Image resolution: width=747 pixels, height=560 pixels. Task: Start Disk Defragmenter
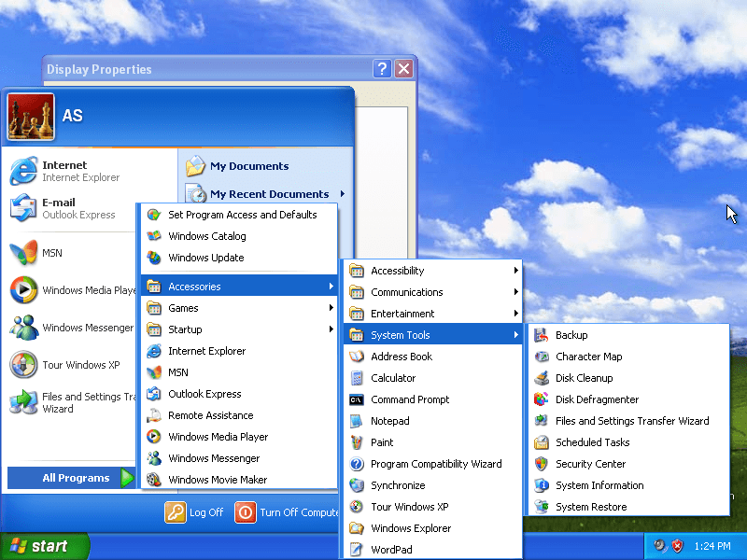point(628,399)
